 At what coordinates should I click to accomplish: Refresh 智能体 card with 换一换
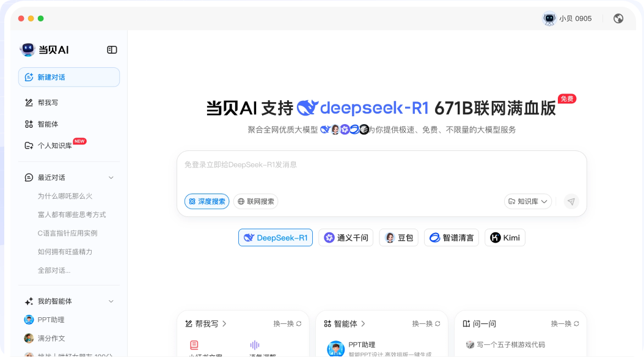426,324
